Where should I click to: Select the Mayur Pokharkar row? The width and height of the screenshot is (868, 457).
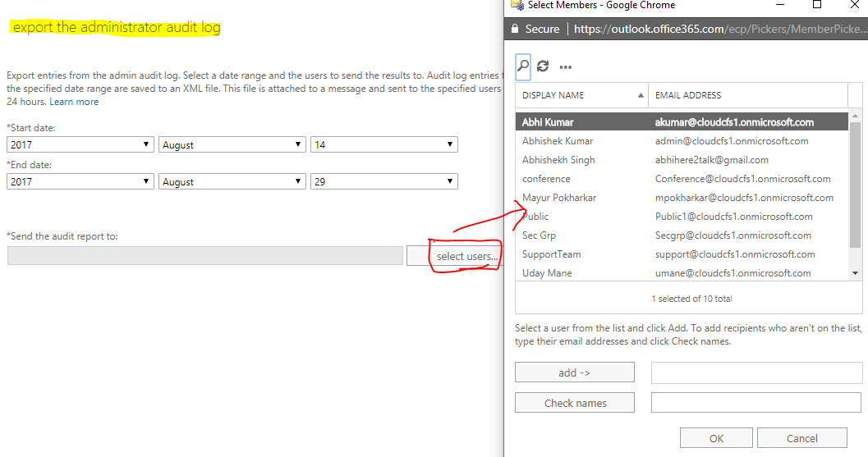682,198
